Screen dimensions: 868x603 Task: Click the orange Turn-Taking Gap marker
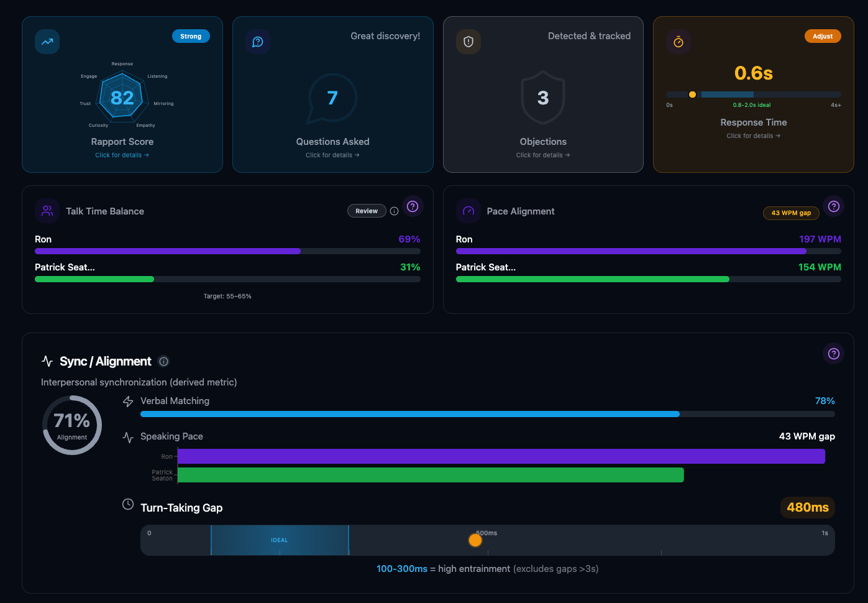(x=475, y=540)
